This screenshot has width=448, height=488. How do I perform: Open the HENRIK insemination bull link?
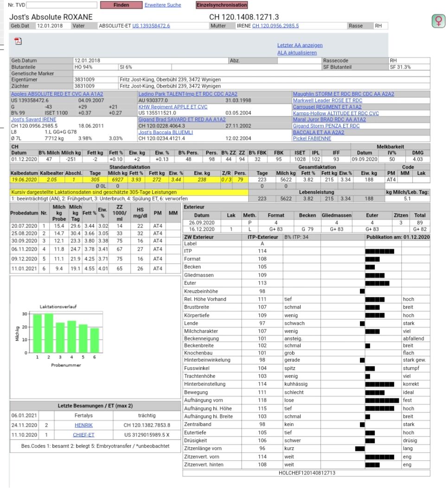[x=83, y=425]
